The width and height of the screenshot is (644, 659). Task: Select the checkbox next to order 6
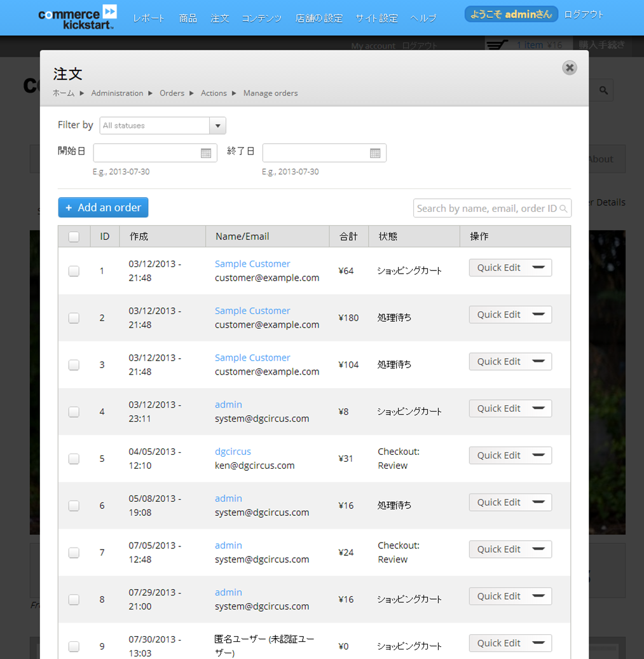click(x=74, y=505)
